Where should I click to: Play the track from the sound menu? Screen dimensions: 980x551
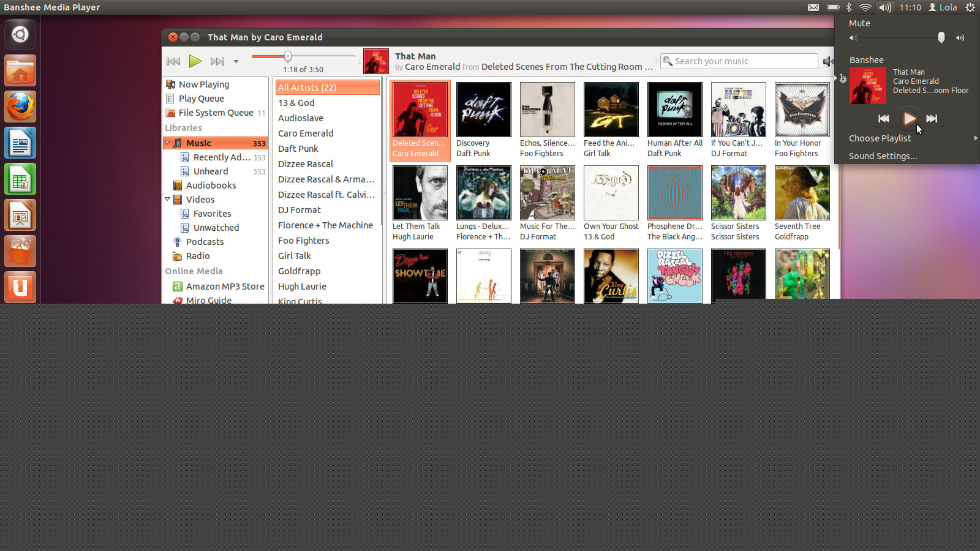(x=910, y=118)
